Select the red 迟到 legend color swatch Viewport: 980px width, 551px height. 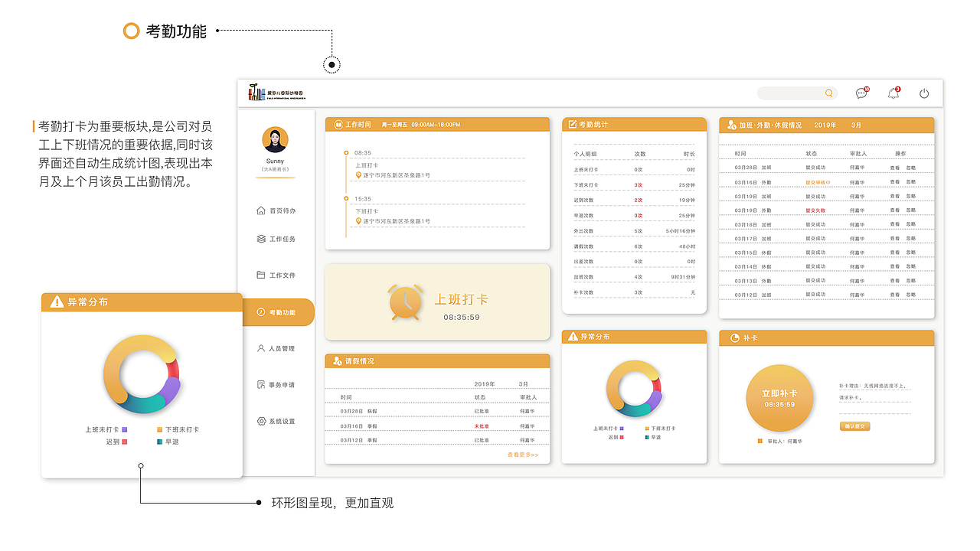tap(125, 442)
